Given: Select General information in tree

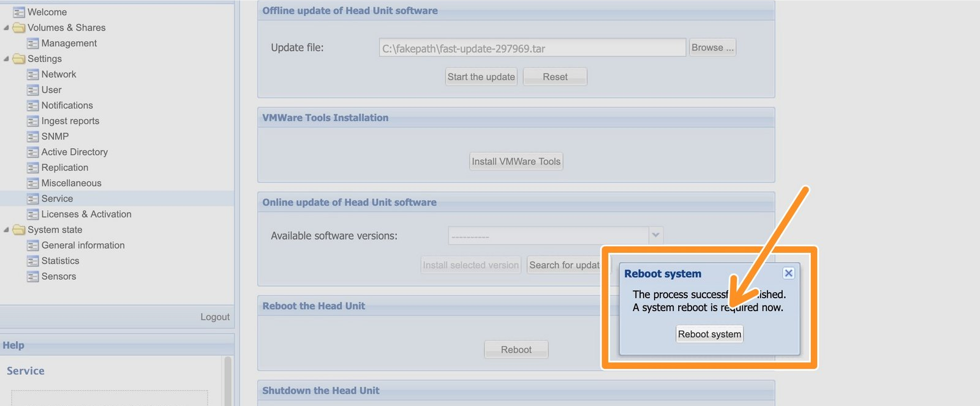Looking at the screenshot, I should click(83, 246).
